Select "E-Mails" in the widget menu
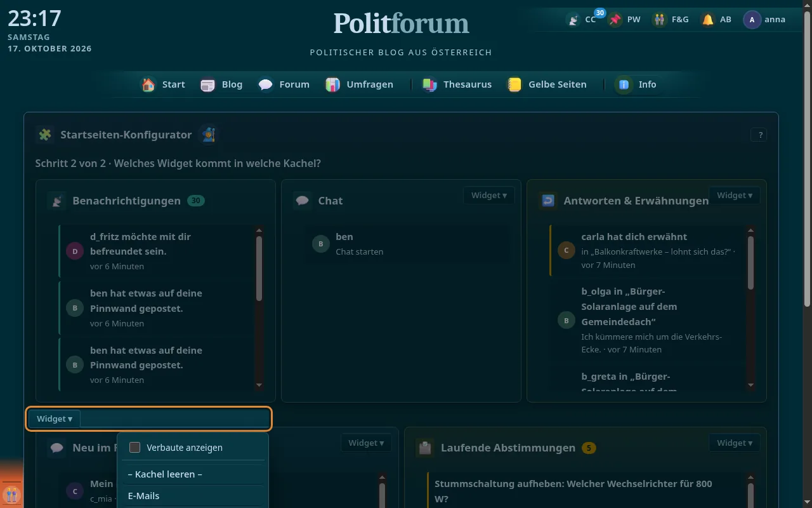Viewport: 812px width, 508px height. coord(193,496)
